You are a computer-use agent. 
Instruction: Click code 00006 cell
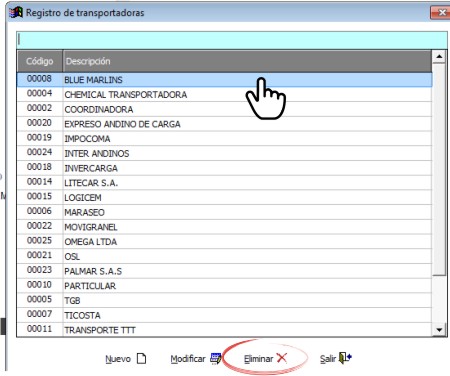(x=39, y=211)
